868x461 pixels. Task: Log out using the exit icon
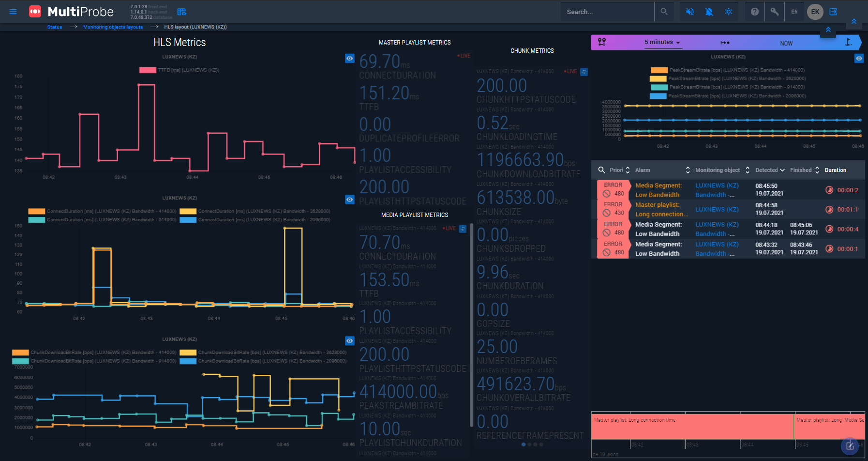tap(833, 12)
